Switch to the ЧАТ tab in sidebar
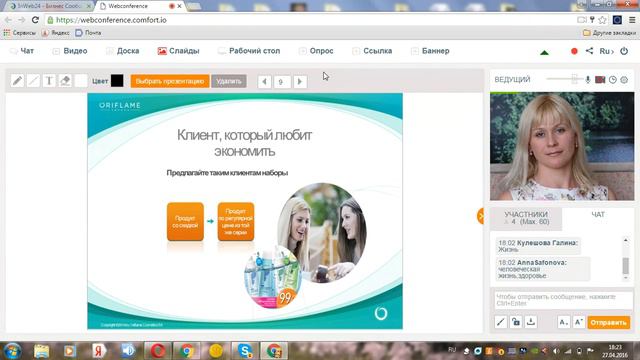The width and height of the screenshot is (640, 360). 598,215
